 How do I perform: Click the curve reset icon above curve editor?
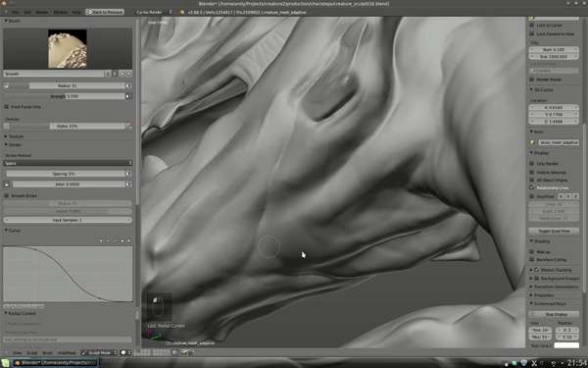coord(129,240)
